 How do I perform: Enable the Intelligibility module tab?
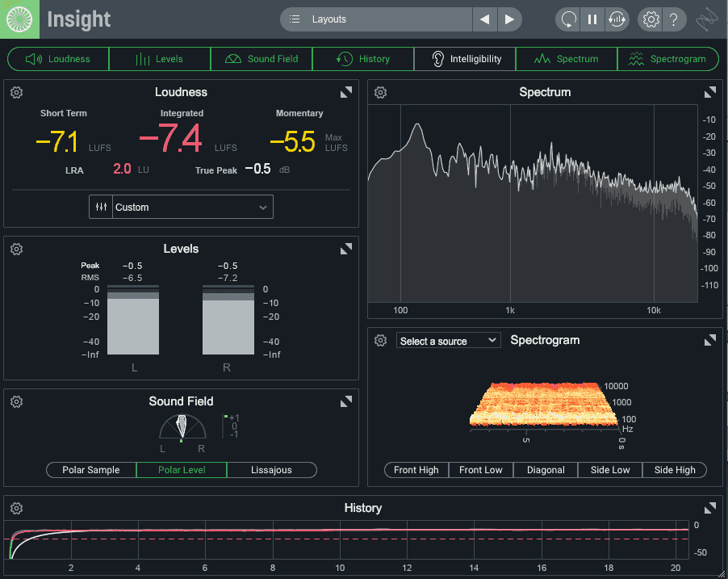pos(465,59)
